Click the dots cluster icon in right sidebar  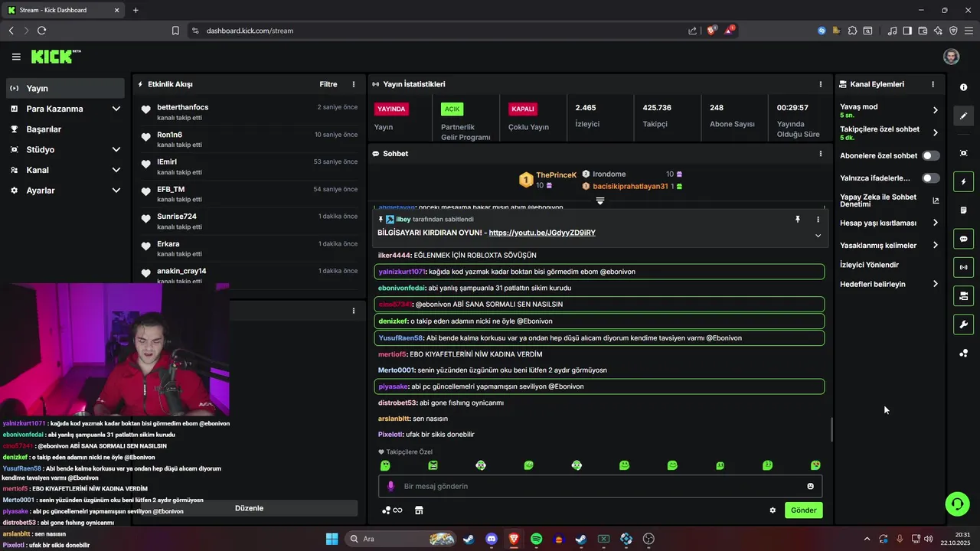pos(963,353)
